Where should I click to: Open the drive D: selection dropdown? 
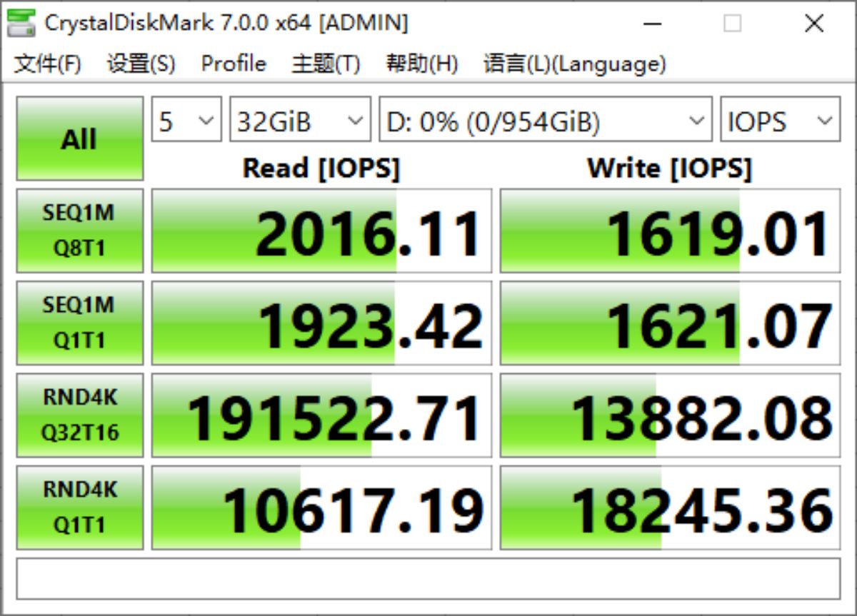click(x=545, y=122)
